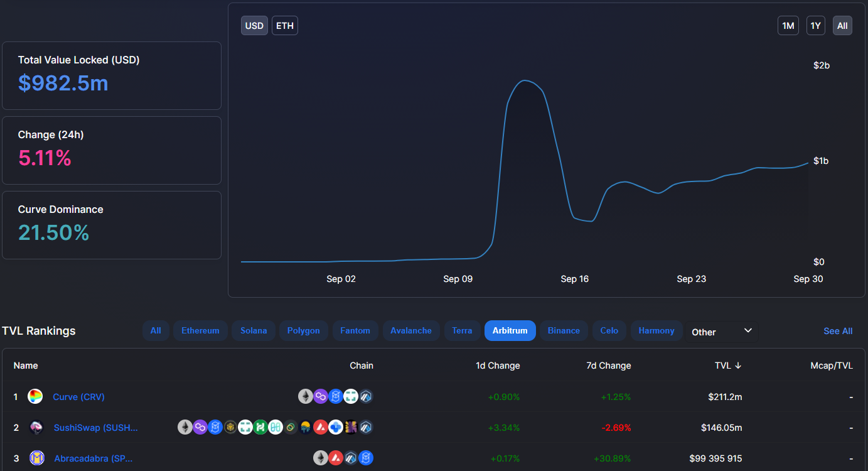Select the Ethereum chain tab

coord(200,331)
